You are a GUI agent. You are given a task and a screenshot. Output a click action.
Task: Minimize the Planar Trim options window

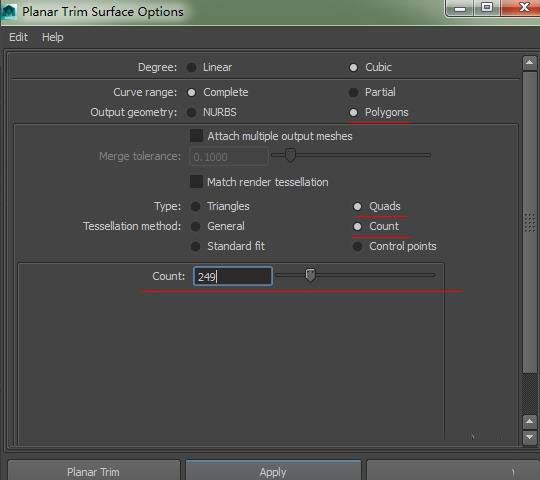tap(460, 8)
